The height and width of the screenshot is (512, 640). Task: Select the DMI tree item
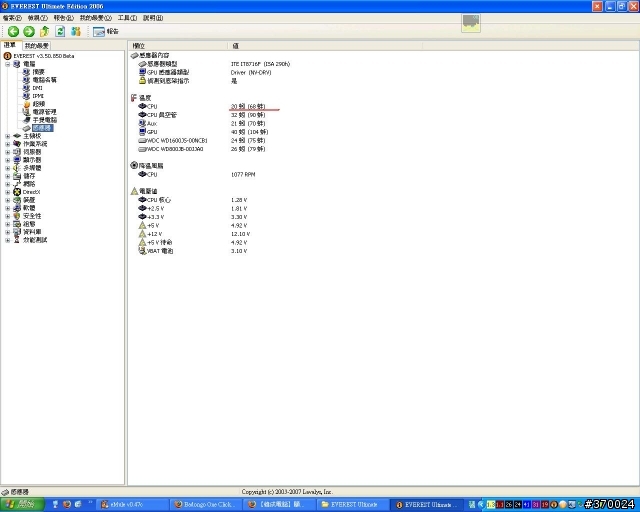(x=38, y=88)
